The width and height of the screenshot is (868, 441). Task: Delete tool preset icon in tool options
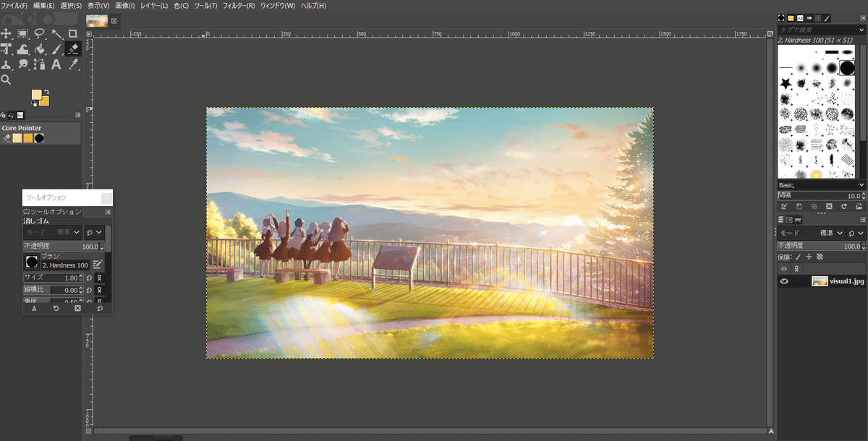[77, 309]
